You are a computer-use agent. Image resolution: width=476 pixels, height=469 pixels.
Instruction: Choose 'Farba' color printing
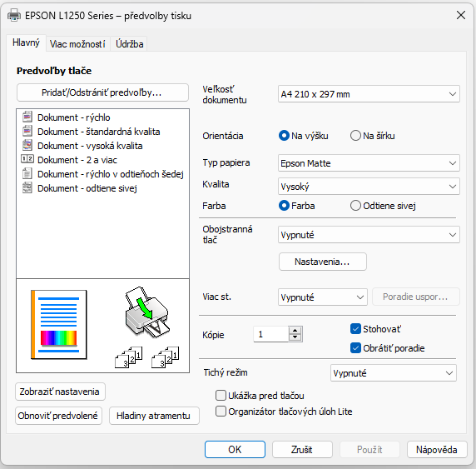click(296, 206)
